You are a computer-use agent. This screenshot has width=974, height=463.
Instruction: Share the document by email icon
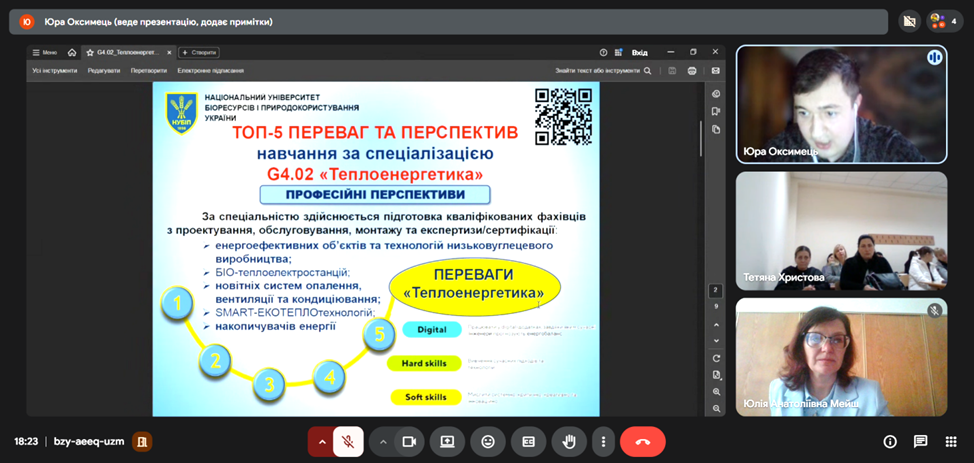pos(715,71)
